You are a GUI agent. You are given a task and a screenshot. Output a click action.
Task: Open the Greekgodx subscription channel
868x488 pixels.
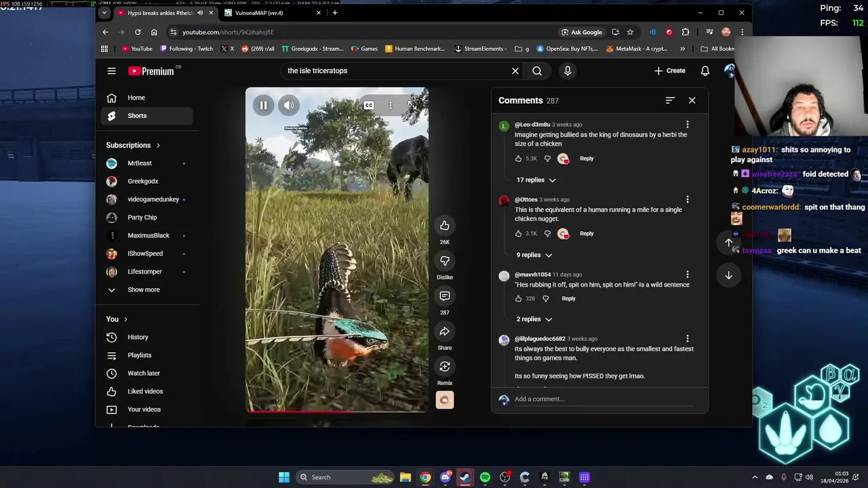pyautogui.click(x=147, y=182)
